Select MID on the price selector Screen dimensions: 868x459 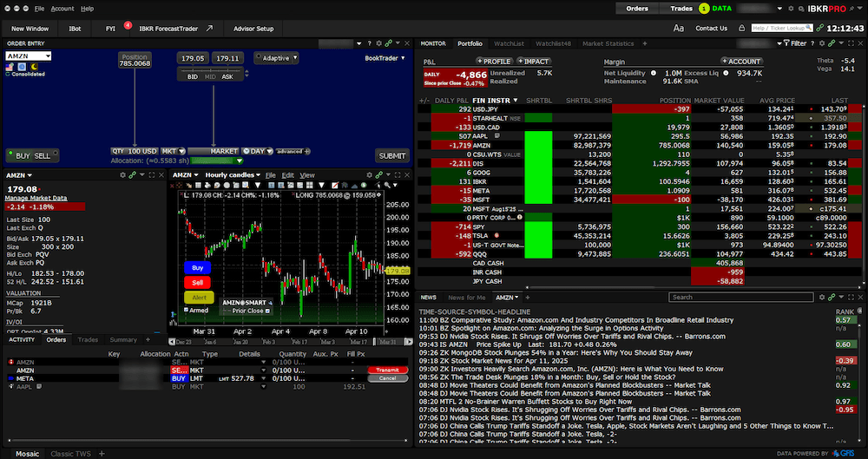click(x=210, y=77)
